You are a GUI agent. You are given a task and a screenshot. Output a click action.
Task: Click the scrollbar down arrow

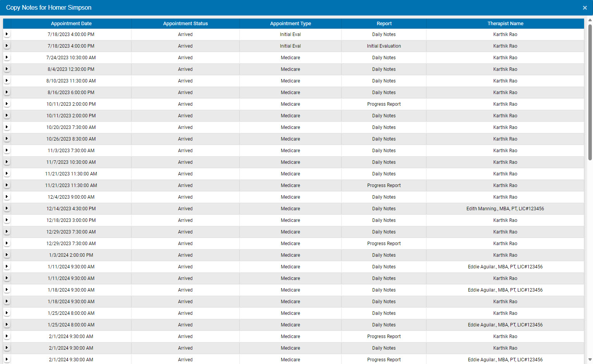pyautogui.click(x=590, y=360)
